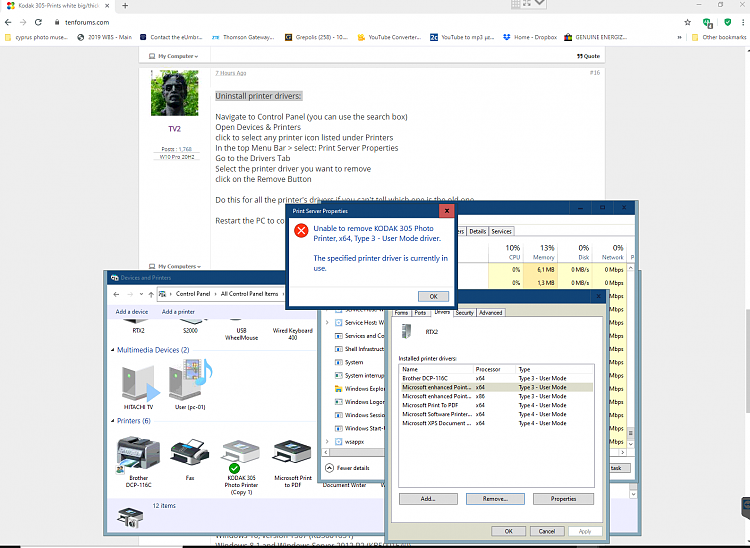
Task: Click the back arrow in Devices and Printers
Action: tap(116, 294)
